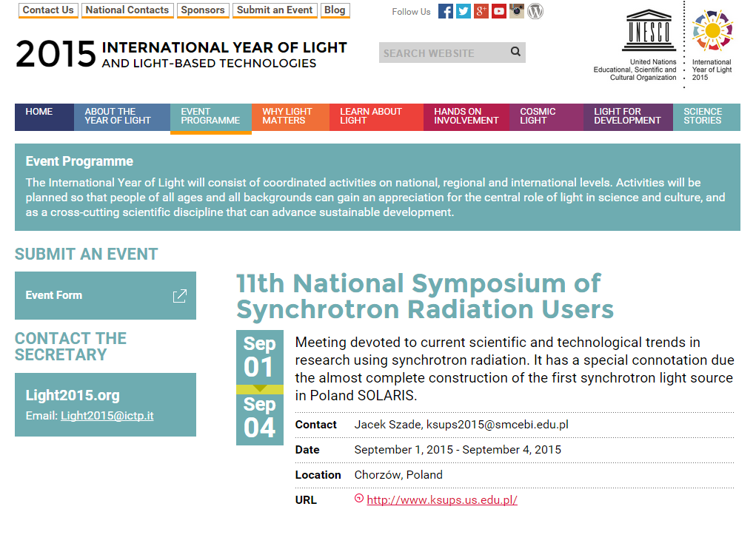Visit the YouTube channel icon
Image resolution: width=756 pixels, height=549 pixels.
point(499,11)
